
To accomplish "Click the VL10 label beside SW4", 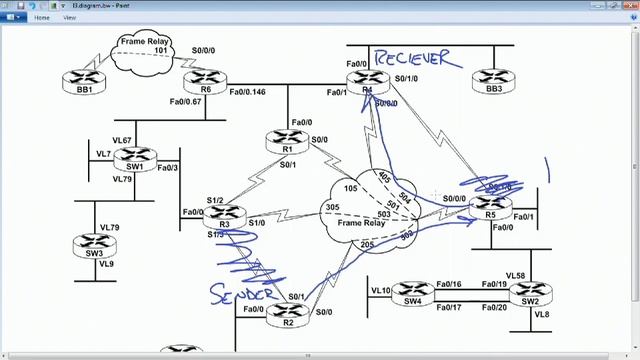I will pos(381,291).
